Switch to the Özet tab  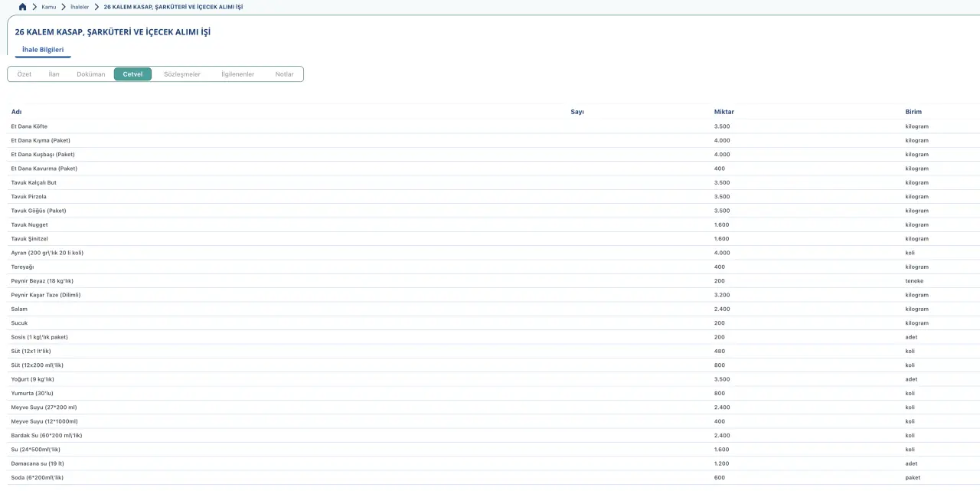[24, 74]
